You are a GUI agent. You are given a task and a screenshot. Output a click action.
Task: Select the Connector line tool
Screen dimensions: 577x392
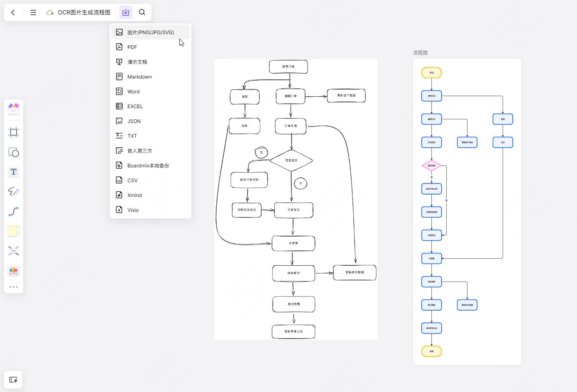click(14, 211)
